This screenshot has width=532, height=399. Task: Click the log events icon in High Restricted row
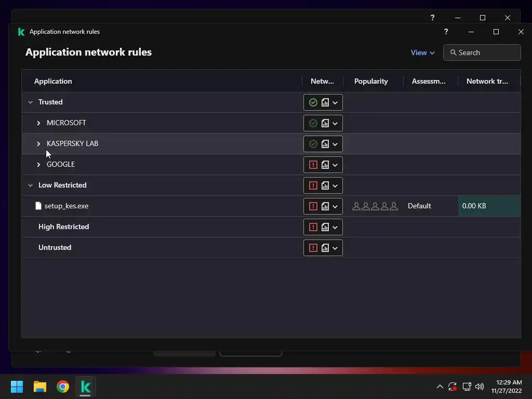(325, 227)
